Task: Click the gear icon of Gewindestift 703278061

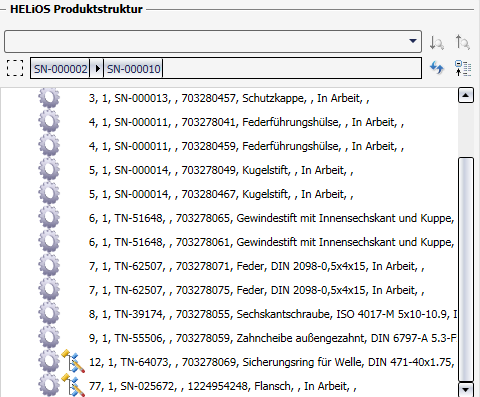Action: click(x=49, y=242)
